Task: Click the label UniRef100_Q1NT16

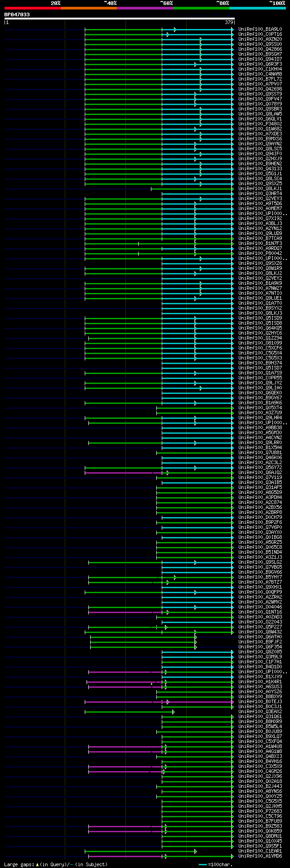Action: pos(260,612)
